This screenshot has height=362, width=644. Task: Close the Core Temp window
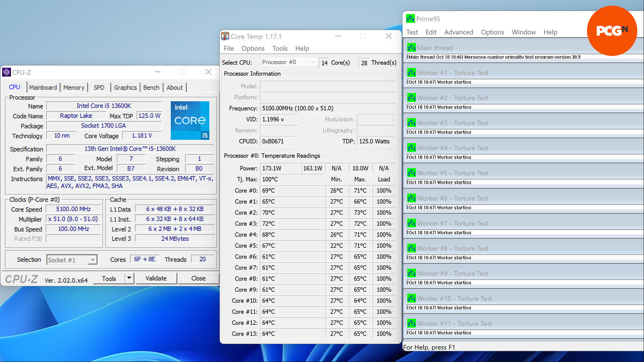tap(389, 36)
